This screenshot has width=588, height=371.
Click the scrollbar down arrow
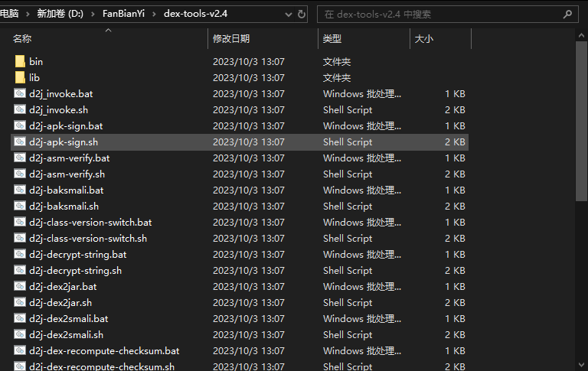[x=581, y=365]
